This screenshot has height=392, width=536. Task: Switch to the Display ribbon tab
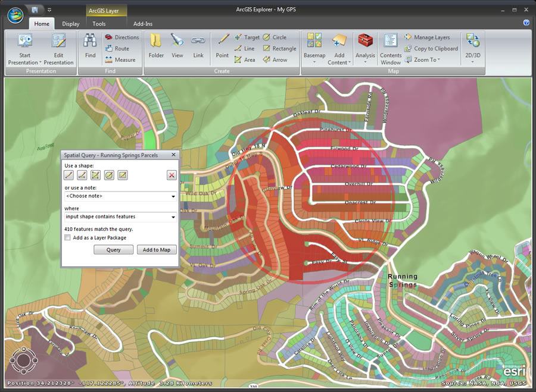[70, 24]
